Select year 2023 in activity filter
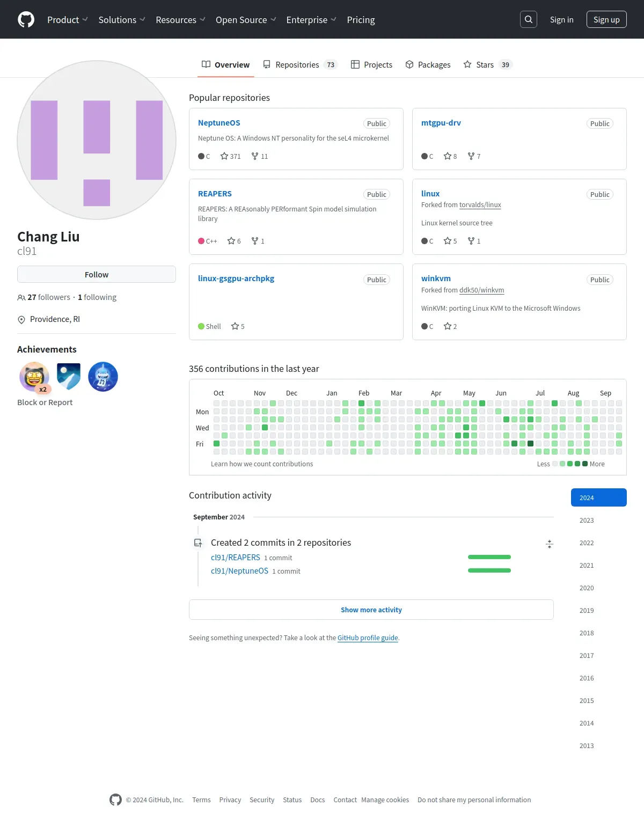 point(599,520)
